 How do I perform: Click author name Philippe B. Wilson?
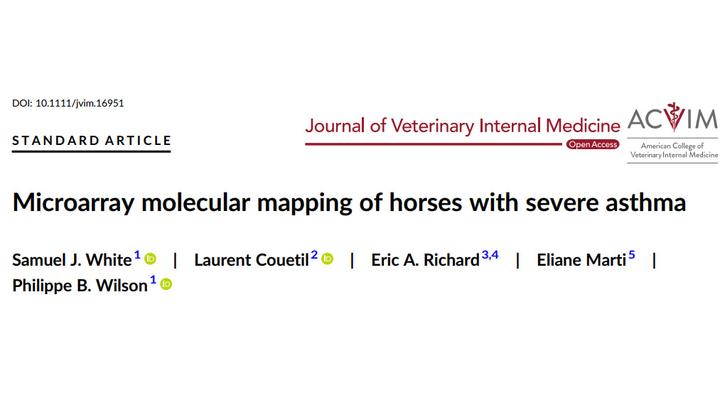point(79,285)
